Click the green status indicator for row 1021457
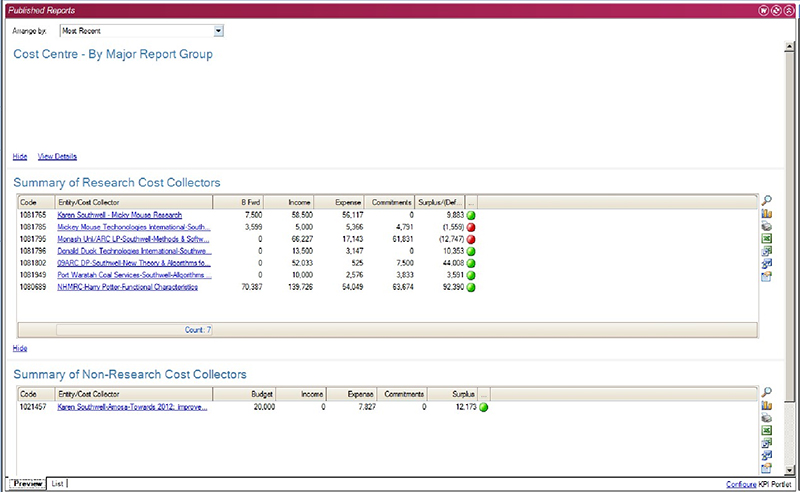 pos(484,408)
